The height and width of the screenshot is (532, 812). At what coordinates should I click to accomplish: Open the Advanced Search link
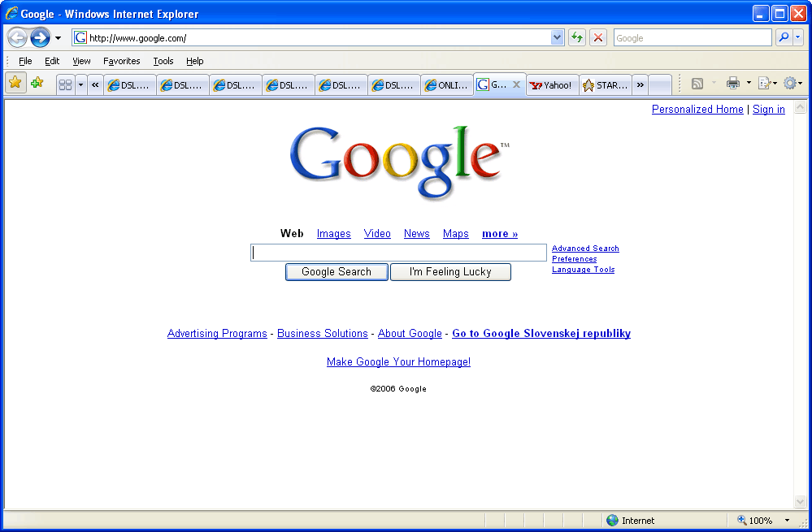pos(585,249)
